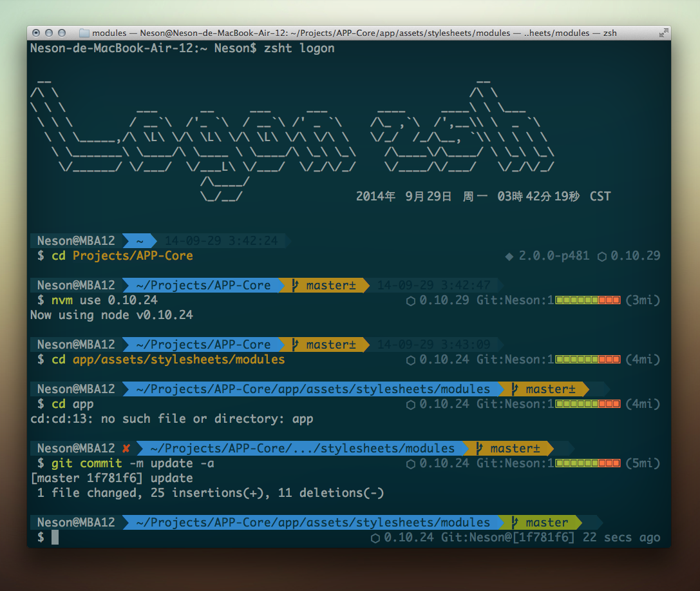This screenshot has width=700, height=591.
Task: Click the hexagon icon beside 0.10.24 on the last prompt line
Action: coord(375,538)
